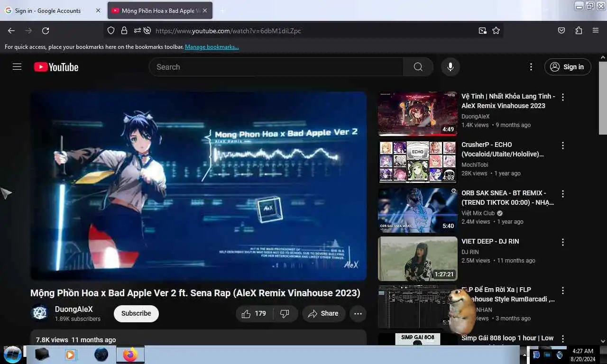Click the YouTube search input field
The width and height of the screenshot is (607, 364).
tap(276, 67)
